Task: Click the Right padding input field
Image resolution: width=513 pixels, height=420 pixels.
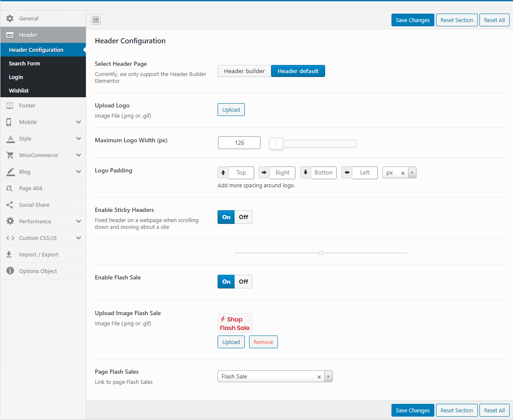Action: [x=282, y=172]
